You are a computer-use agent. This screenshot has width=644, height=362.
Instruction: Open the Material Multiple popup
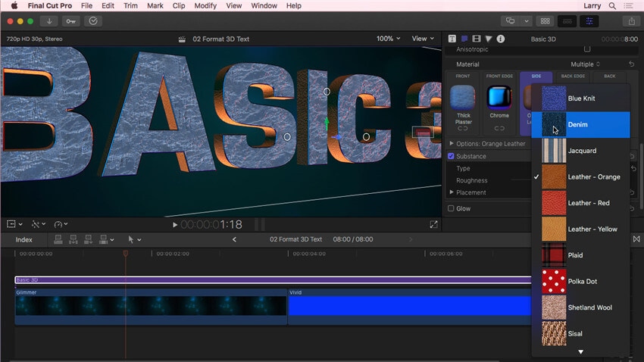tap(585, 64)
